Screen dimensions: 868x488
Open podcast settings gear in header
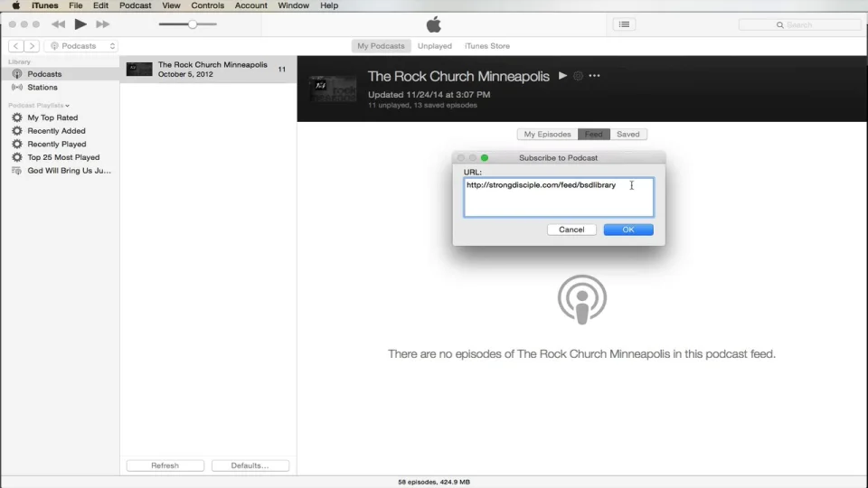coord(578,76)
